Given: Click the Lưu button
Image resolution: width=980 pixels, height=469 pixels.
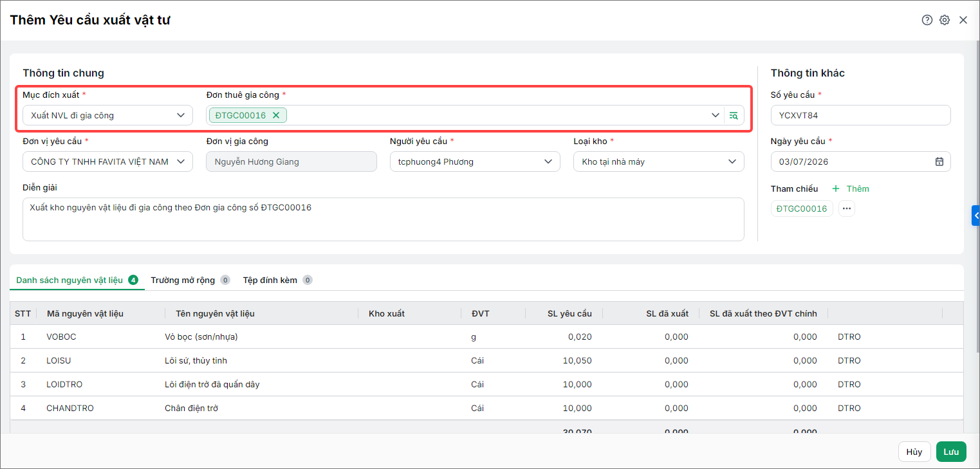Looking at the screenshot, I should (x=951, y=452).
